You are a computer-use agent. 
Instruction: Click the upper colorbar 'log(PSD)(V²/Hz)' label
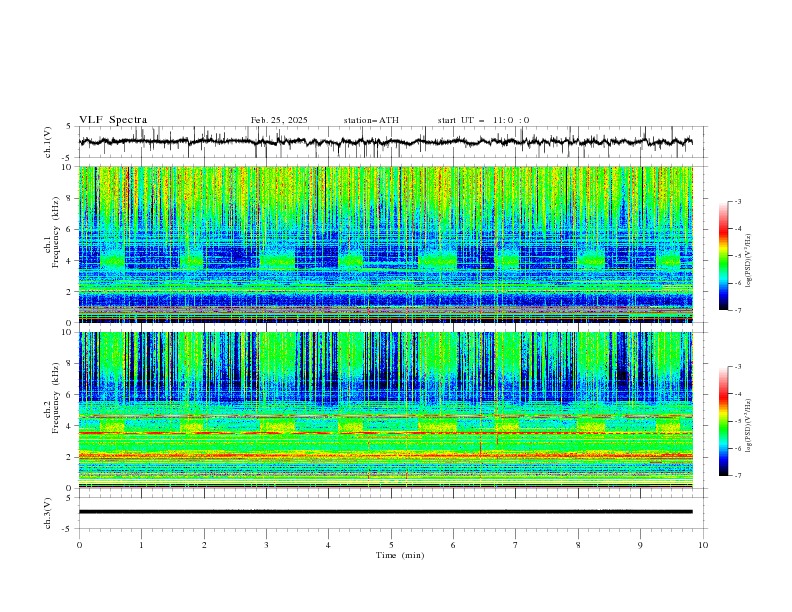[749, 260]
